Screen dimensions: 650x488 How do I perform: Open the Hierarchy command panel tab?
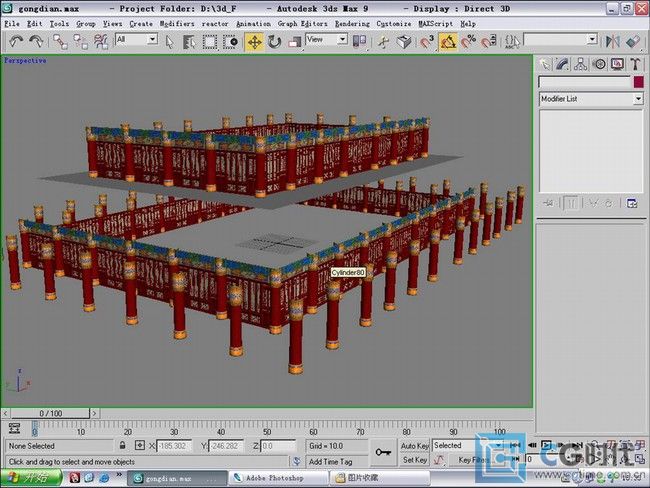pyautogui.click(x=581, y=64)
